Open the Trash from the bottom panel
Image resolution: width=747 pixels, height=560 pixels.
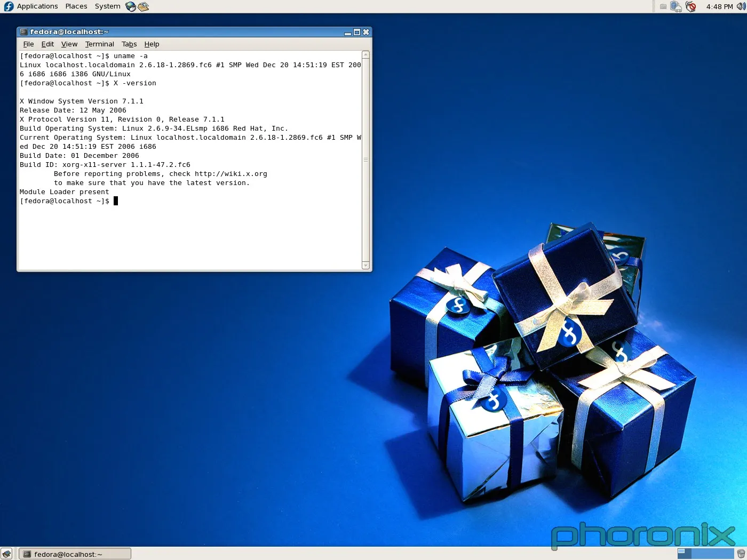[741, 553]
